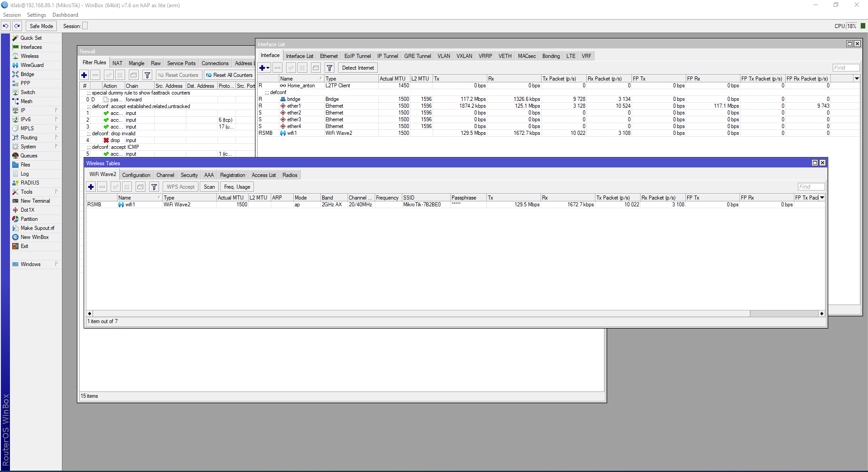Add new wireless interface with plus icon

pyautogui.click(x=91, y=187)
